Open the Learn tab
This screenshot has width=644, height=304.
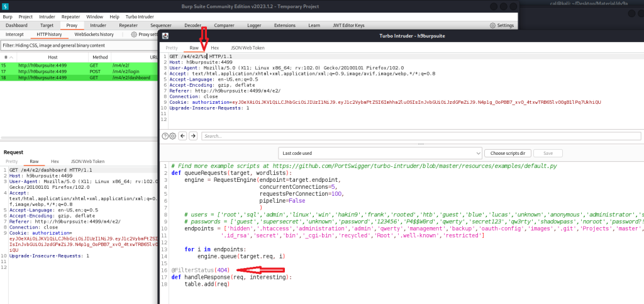pos(314,25)
